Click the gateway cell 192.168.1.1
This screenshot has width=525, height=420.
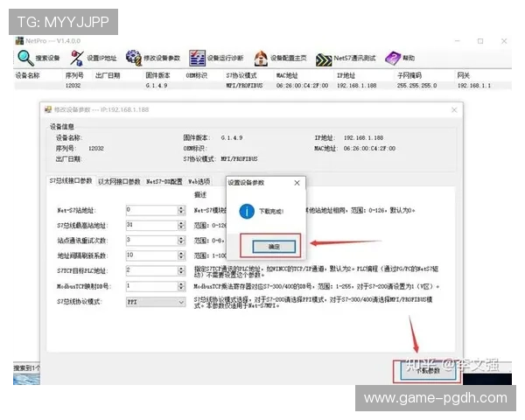coord(474,86)
